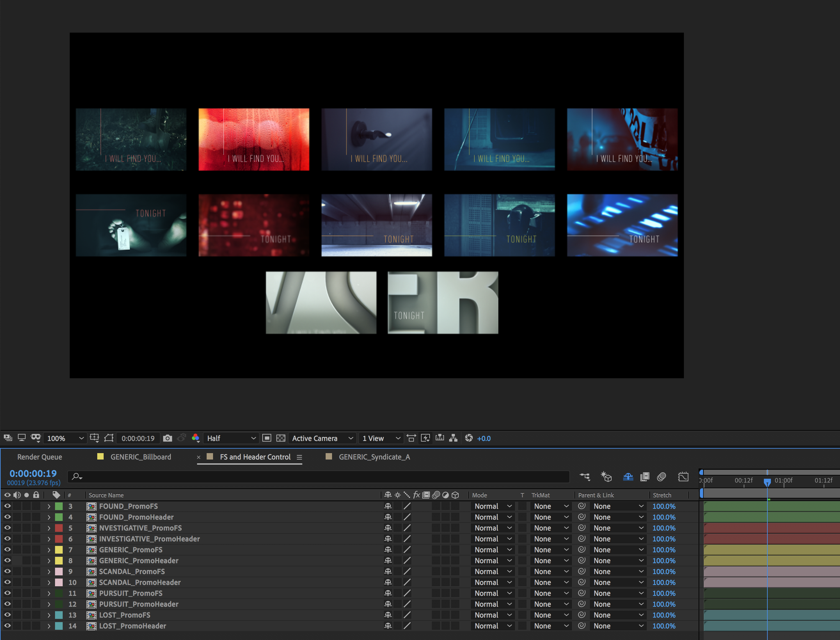Screen dimensions: 840x640
Task: Hide the SCANDAL_PromoHeader layer eye
Action: (x=7, y=582)
